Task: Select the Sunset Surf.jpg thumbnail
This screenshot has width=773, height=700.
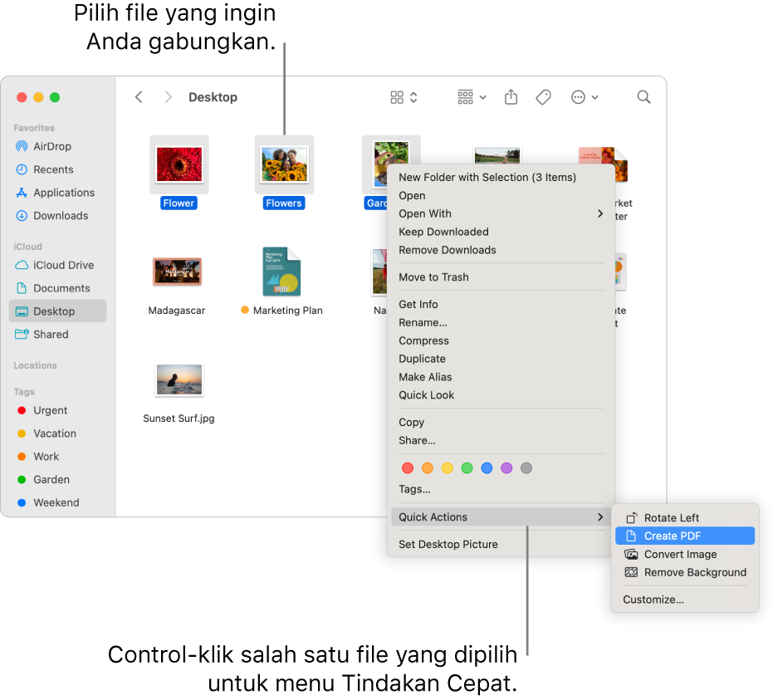Action: coord(179,379)
